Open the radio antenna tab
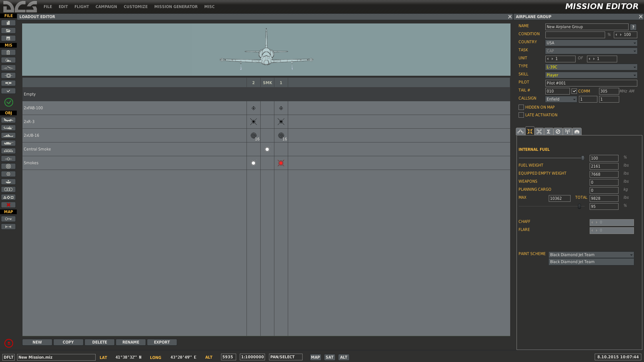644x362 pixels. [568, 131]
